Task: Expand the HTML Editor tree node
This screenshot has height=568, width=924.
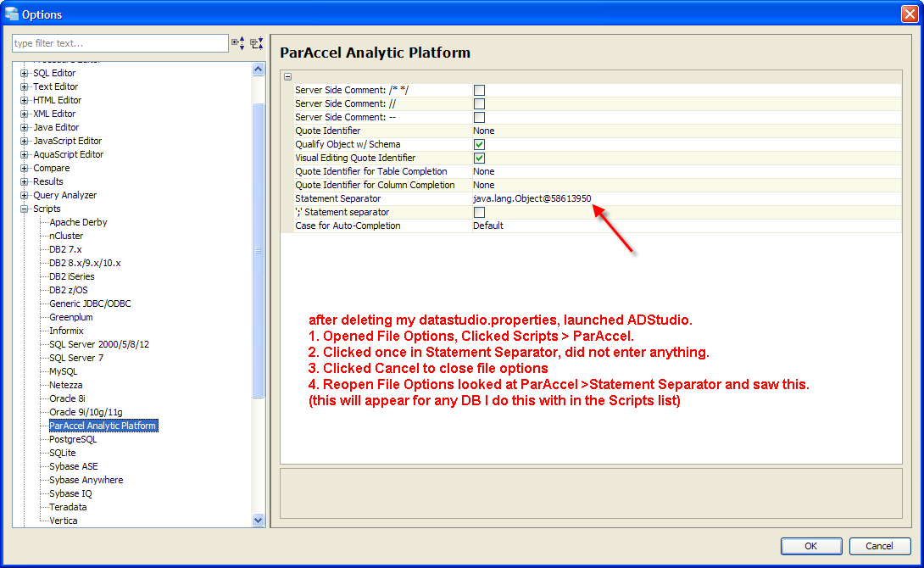Action: click(x=25, y=100)
